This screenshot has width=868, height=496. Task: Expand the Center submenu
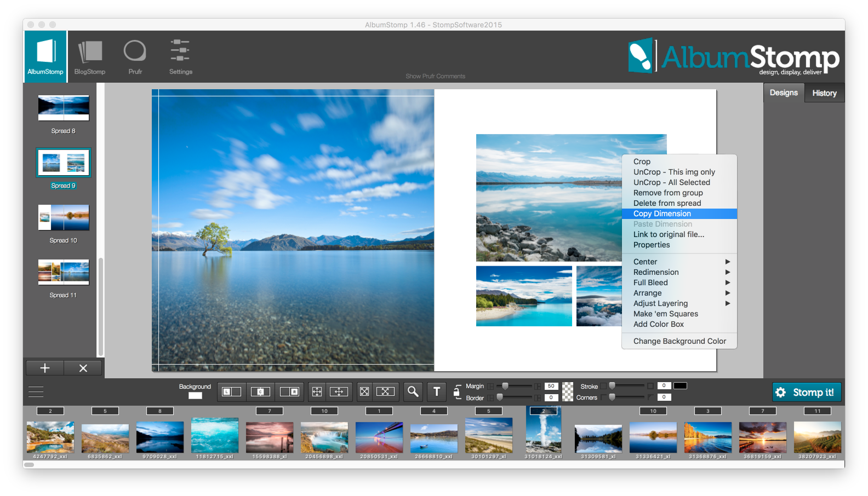679,262
